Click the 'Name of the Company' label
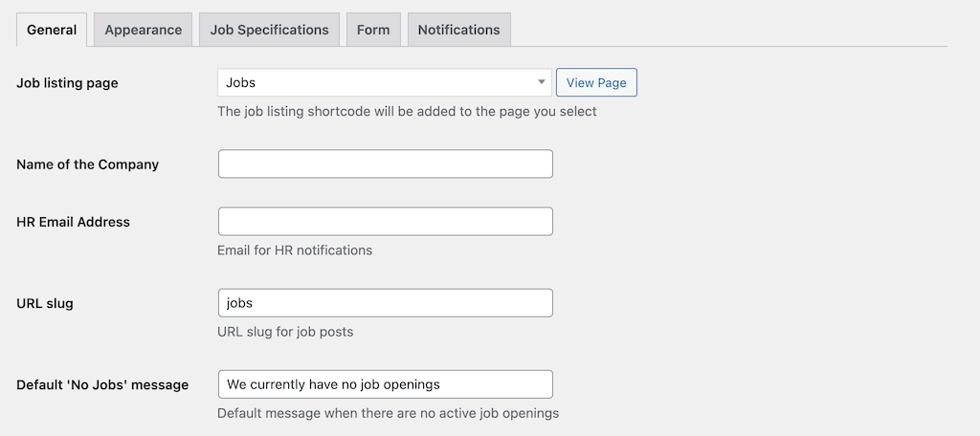The image size is (980, 436). [x=87, y=164]
